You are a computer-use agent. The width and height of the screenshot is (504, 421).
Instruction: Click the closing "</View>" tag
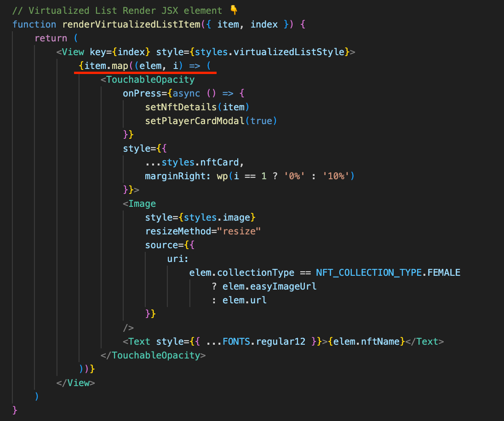pos(76,383)
